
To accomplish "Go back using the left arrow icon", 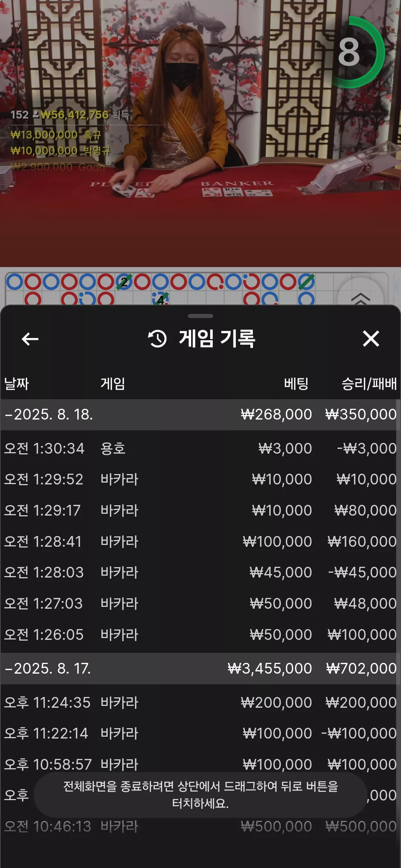I will [x=30, y=339].
